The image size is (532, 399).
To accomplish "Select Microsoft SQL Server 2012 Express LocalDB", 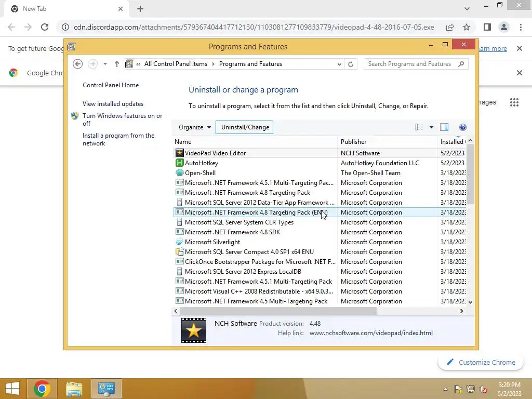I will pyautogui.click(x=320, y=271).
